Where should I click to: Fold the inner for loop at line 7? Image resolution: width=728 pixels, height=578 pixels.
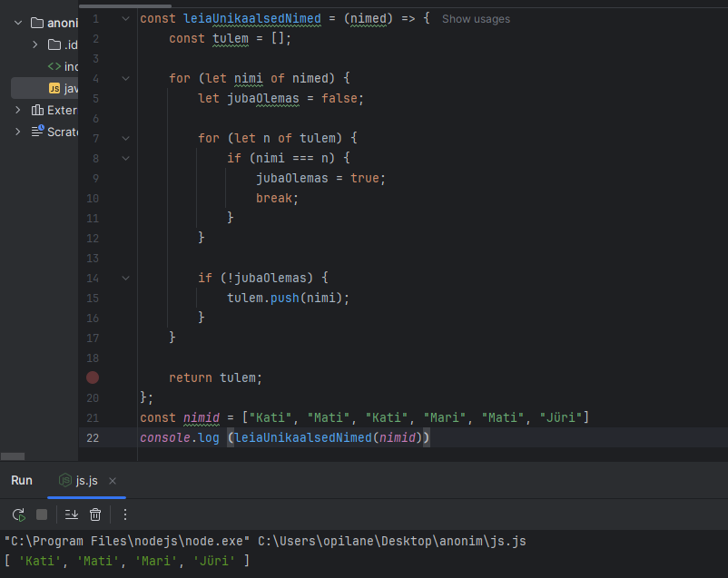point(125,139)
